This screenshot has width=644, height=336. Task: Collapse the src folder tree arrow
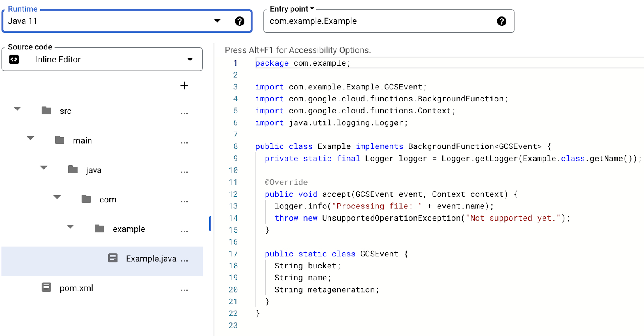17,109
